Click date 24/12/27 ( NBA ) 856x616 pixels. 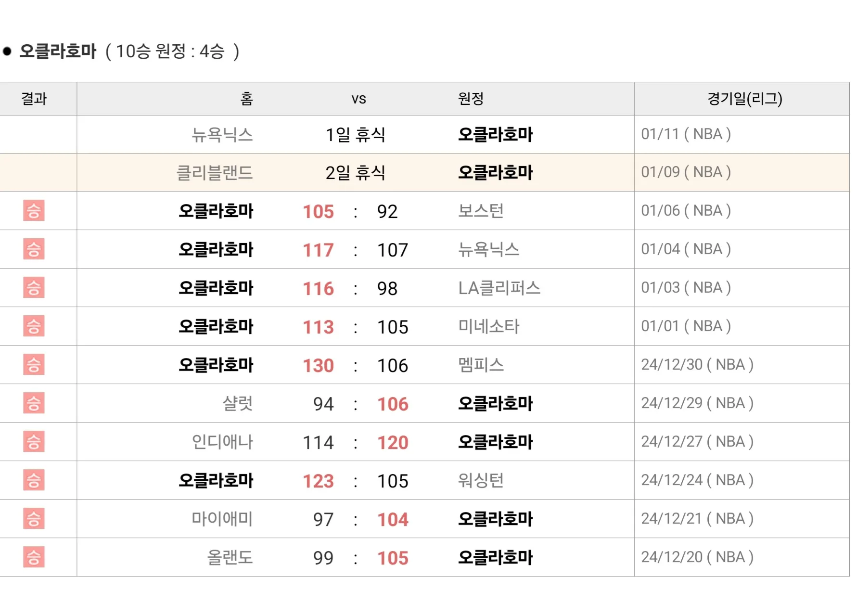coord(697,442)
